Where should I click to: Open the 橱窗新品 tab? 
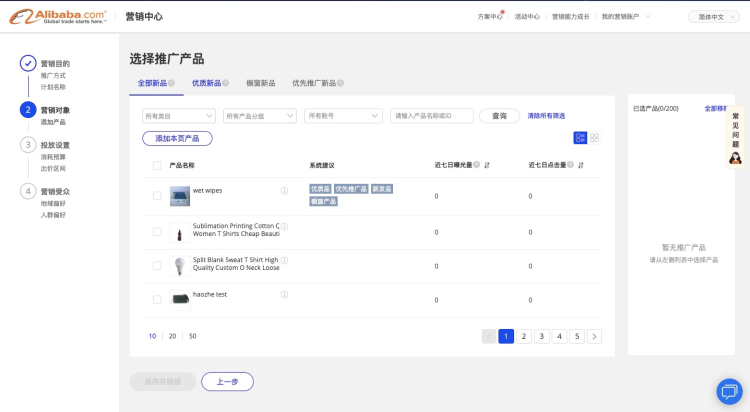pyautogui.click(x=260, y=83)
